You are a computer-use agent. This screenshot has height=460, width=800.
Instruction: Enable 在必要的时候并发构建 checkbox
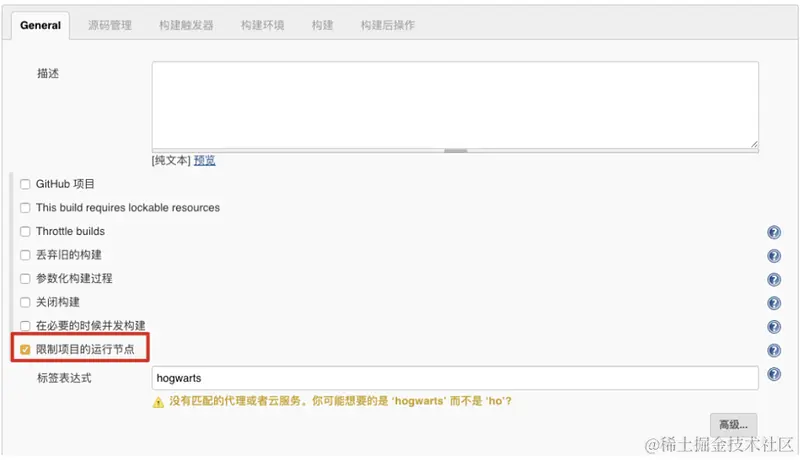(25, 325)
